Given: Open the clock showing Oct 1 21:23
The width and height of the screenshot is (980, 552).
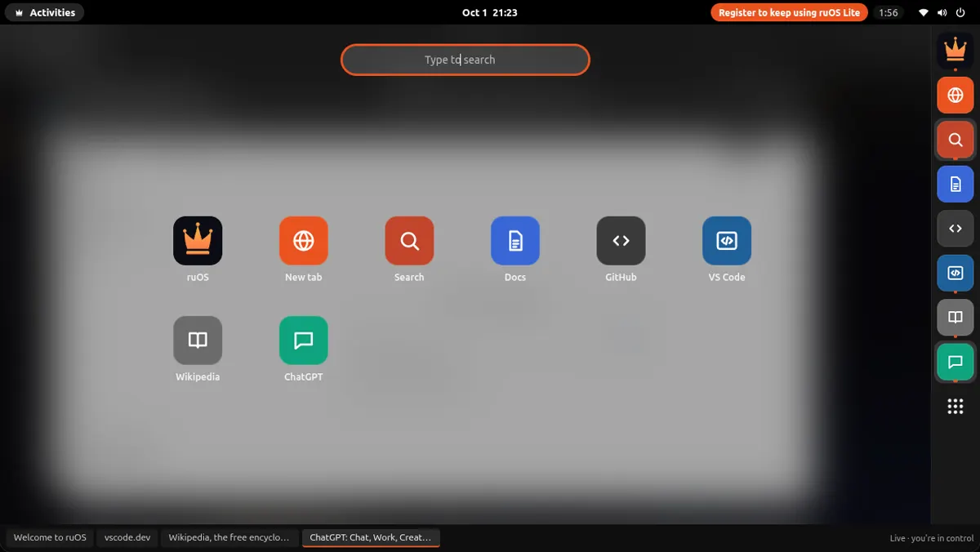Looking at the screenshot, I should (489, 12).
